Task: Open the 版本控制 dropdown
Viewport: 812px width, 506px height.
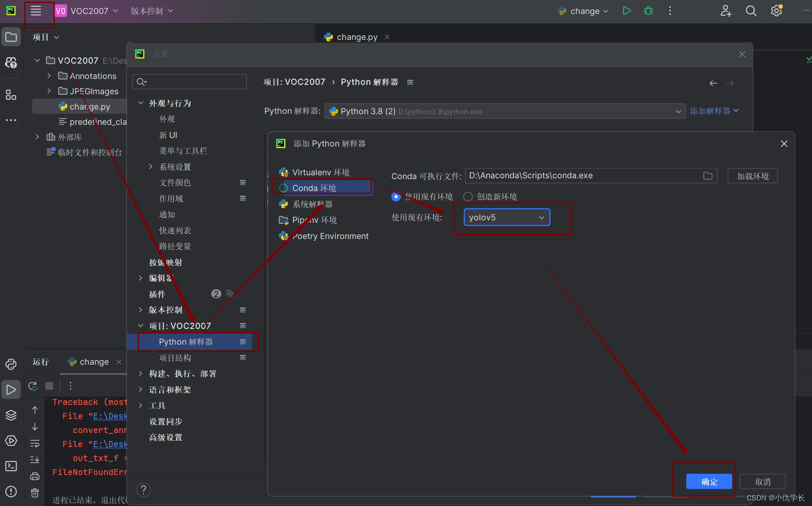Action: click(x=152, y=11)
